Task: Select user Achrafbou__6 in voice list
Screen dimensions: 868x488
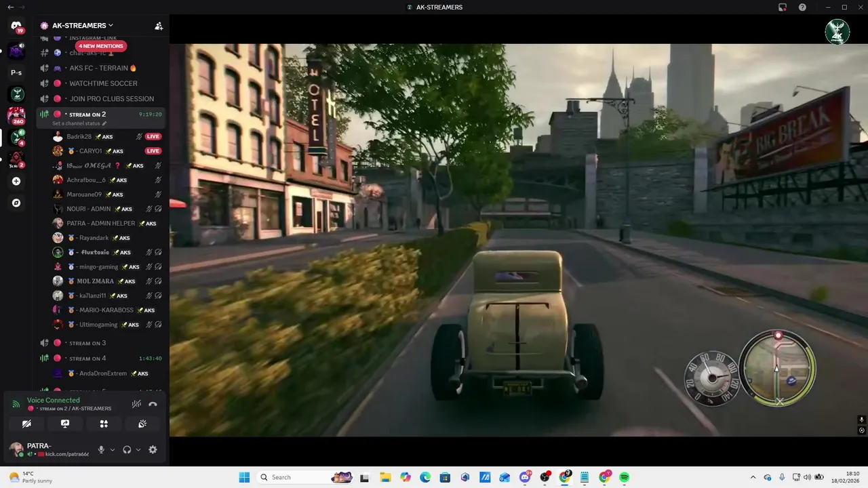Action: (107, 180)
